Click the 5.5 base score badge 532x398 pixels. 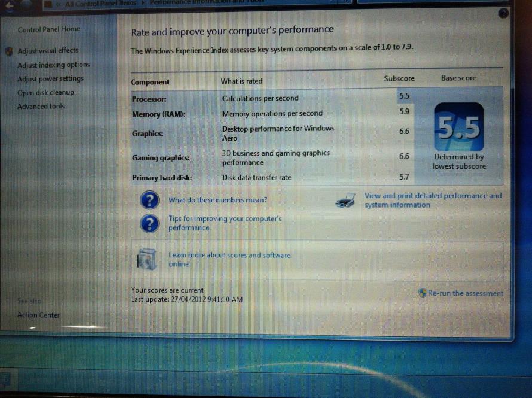pos(458,127)
